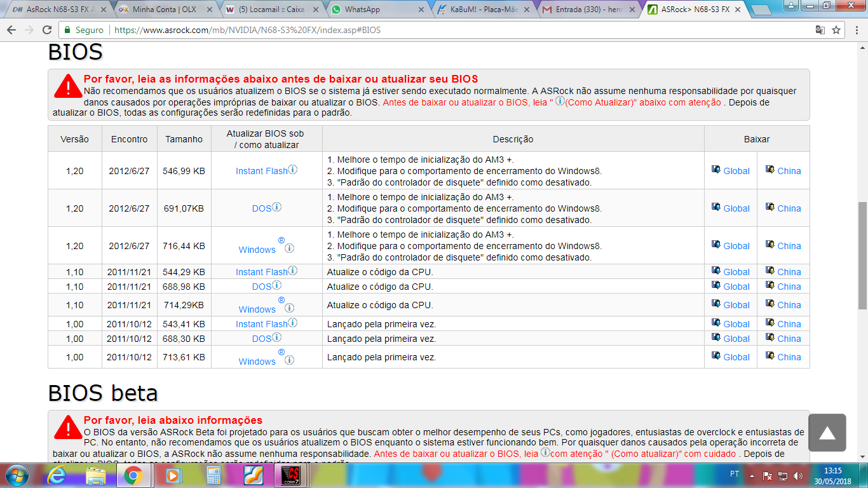Go forward to the next page
Screen dimensions: 868x488
(x=29, y=30)
